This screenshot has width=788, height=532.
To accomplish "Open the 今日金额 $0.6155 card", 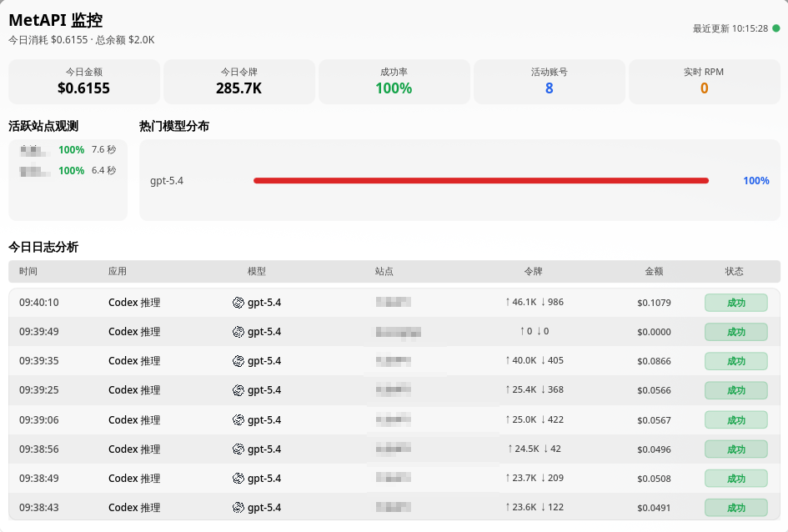I will (84, 82).
